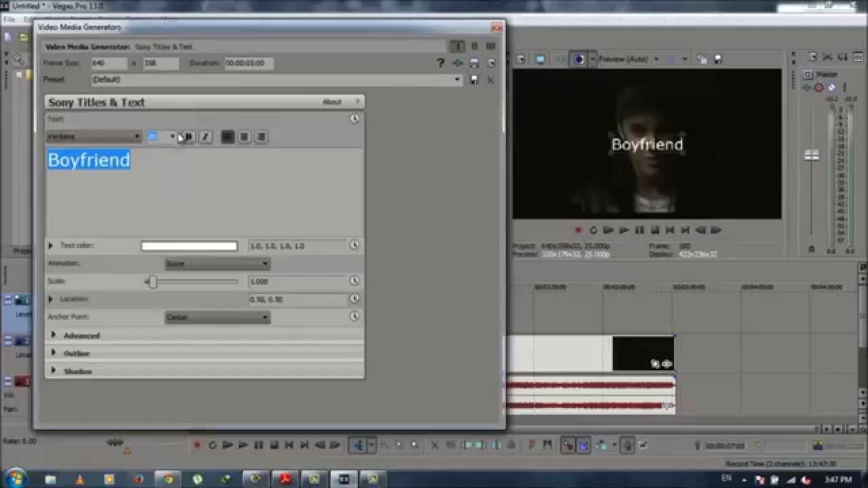Viewport: 868px width, 488px height.
Task: Click the File menu in Vegas Pro
Action: point(9,19)
